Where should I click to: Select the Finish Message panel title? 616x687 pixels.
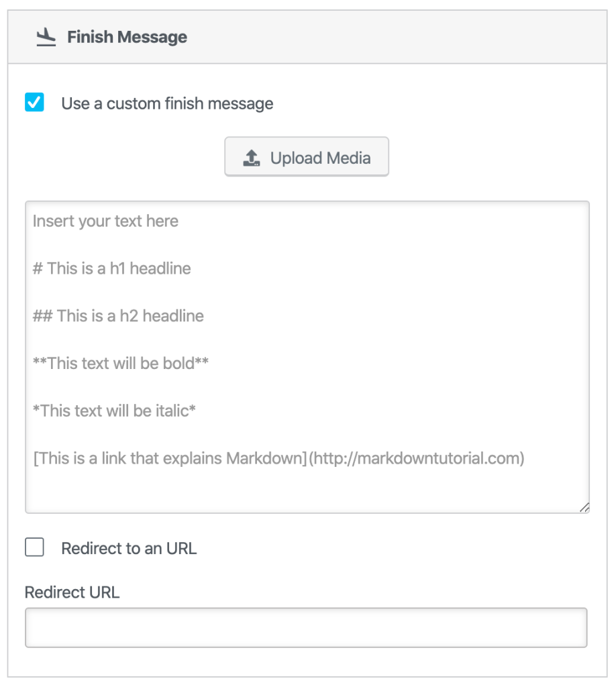click(127, 38)
